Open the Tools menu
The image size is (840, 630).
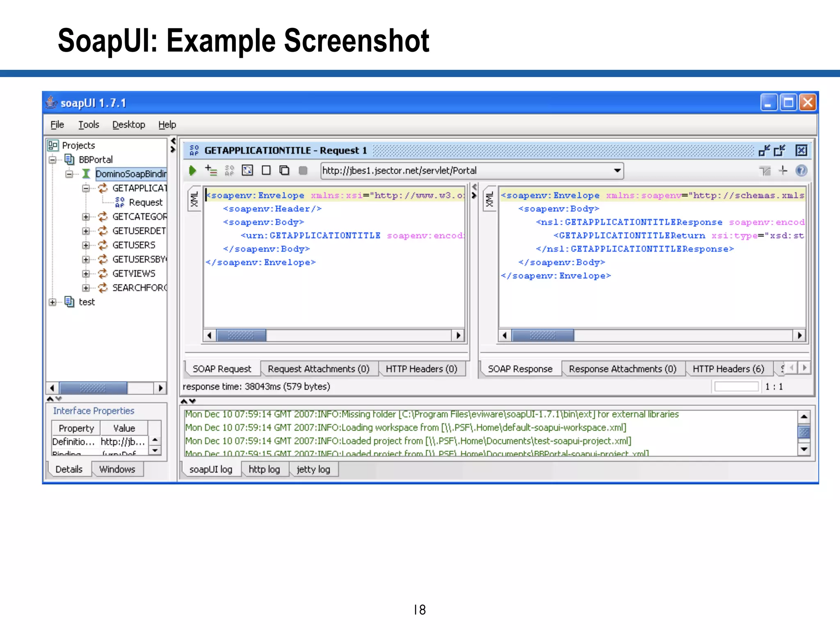[89, 124]
